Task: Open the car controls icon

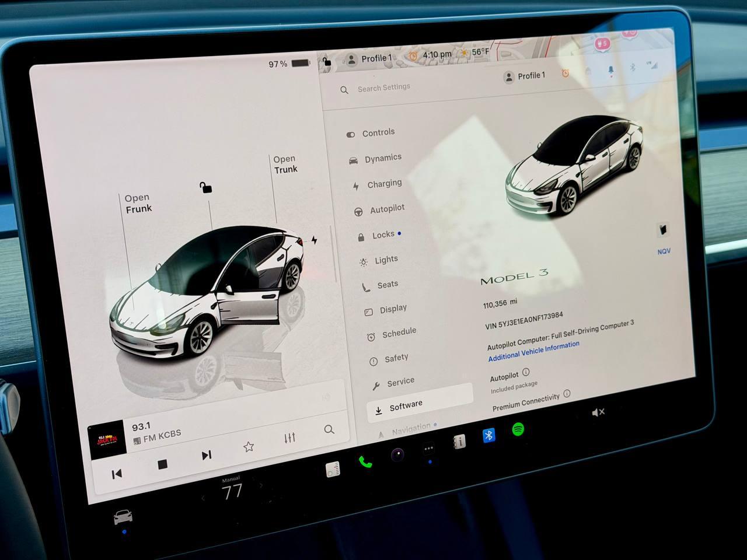Action: (123, 517)
